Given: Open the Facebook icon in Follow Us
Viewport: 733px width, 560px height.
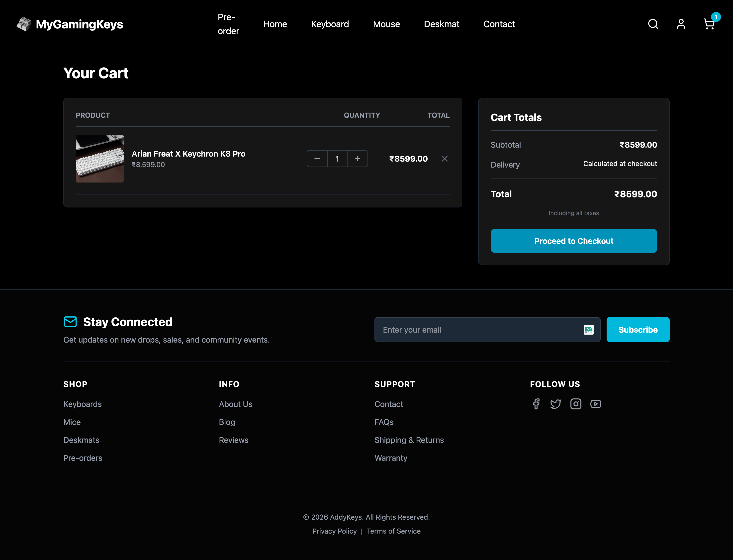Looking at the screenshot, I should point(536,404).
